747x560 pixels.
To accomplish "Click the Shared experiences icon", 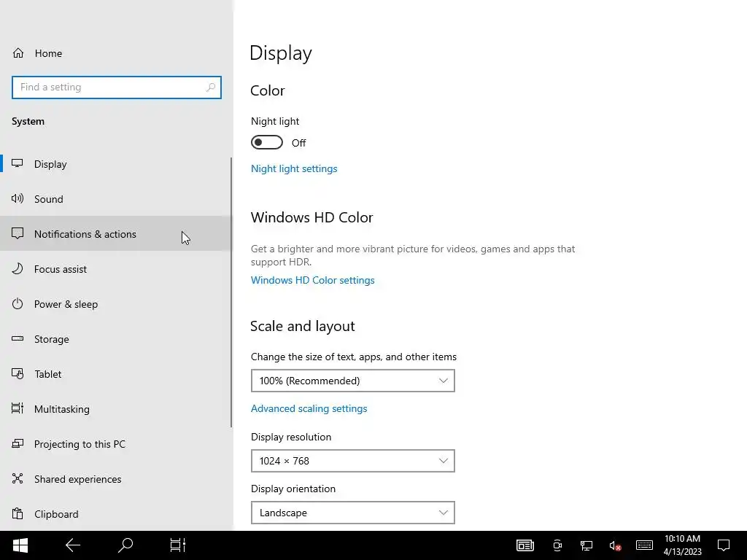I will coord(18,478).
